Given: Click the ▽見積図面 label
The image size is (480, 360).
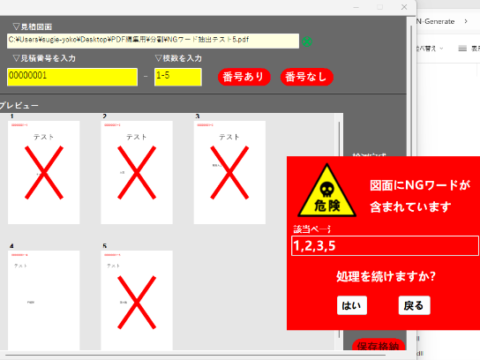Looking at the screenshot, I should (32, 27).
